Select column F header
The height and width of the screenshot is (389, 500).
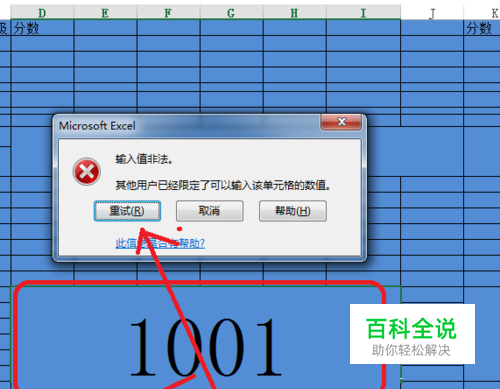click(168, 13)
